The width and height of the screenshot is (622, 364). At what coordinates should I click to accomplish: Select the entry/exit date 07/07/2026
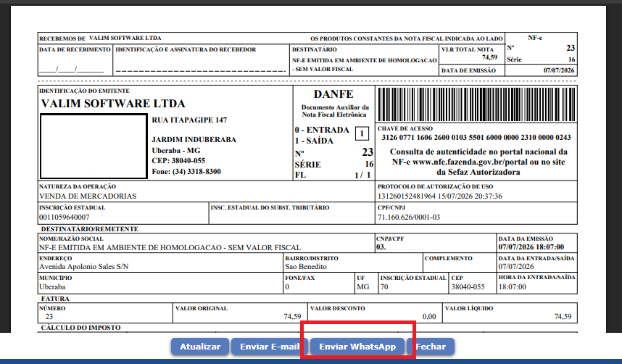(x=516, y=267)
